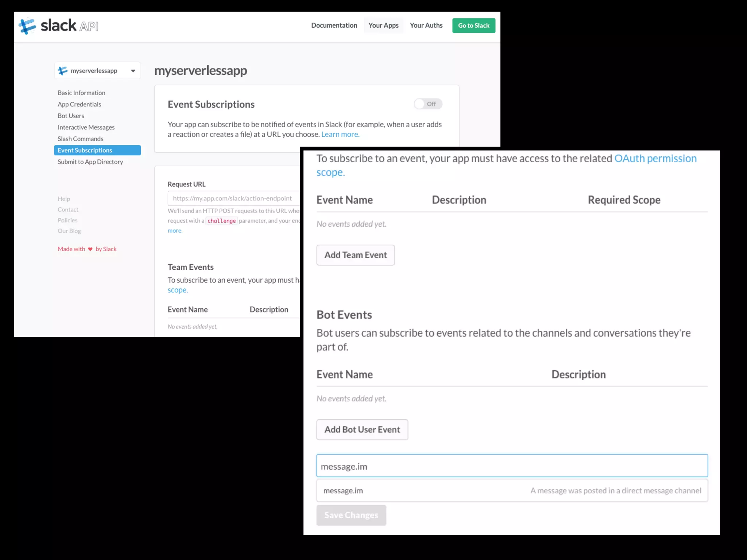Click the by Slack footer link
Screen dimensions: 747x560
click(x=106, y=249)
